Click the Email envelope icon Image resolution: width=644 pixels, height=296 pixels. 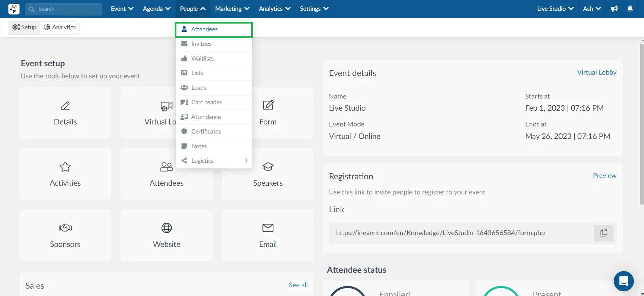click(x=268, y=228)
